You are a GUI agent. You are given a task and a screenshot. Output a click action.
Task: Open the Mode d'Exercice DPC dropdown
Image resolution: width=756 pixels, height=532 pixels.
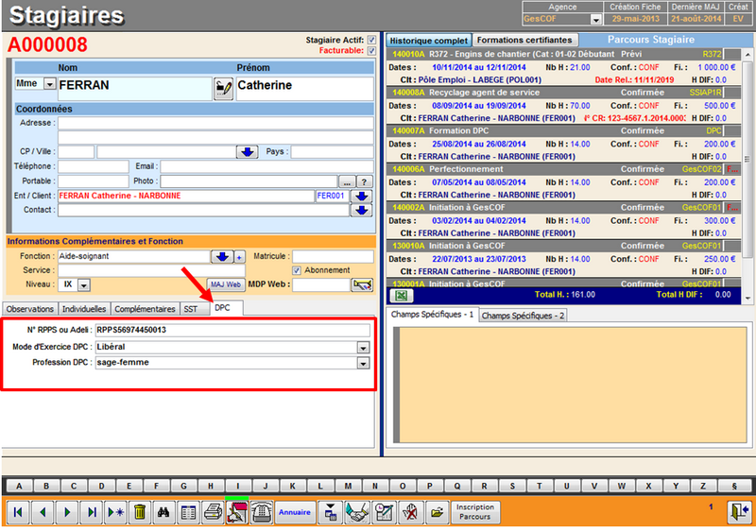[363, 347]
